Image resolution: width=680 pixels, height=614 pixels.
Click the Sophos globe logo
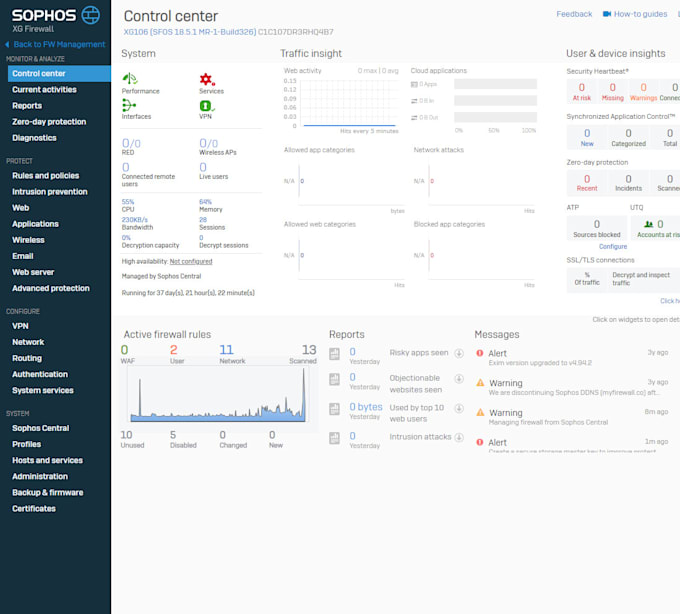pyautogui.click(x=91, y=15)
